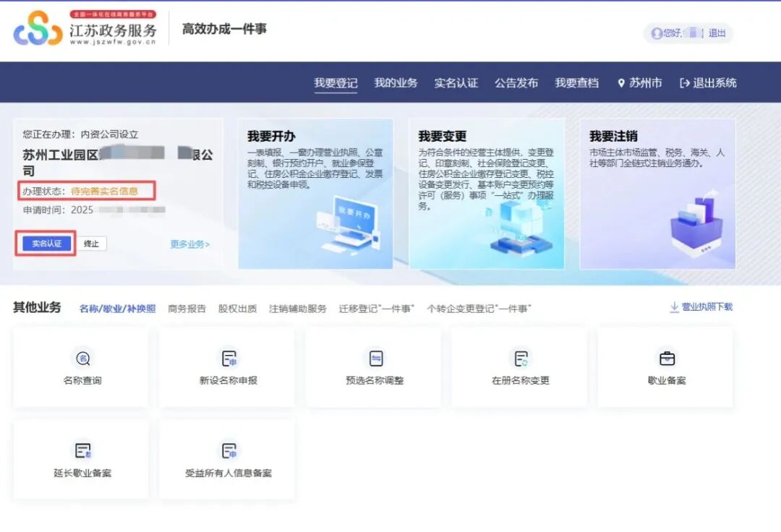This screenshot has width=781, height=532.
Task: Click the 预选名称调整 label
Action: pyautogui.click(x=375, y=381)
